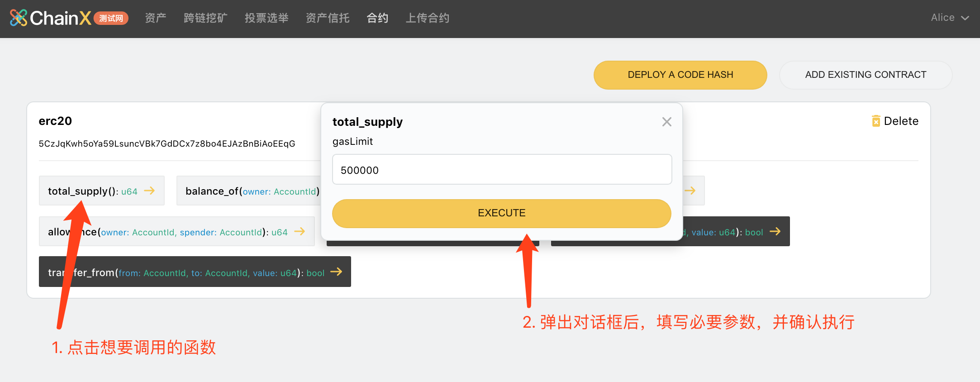Click the gasLimit input field
This screenshot has width=980, height=382.
502,170
